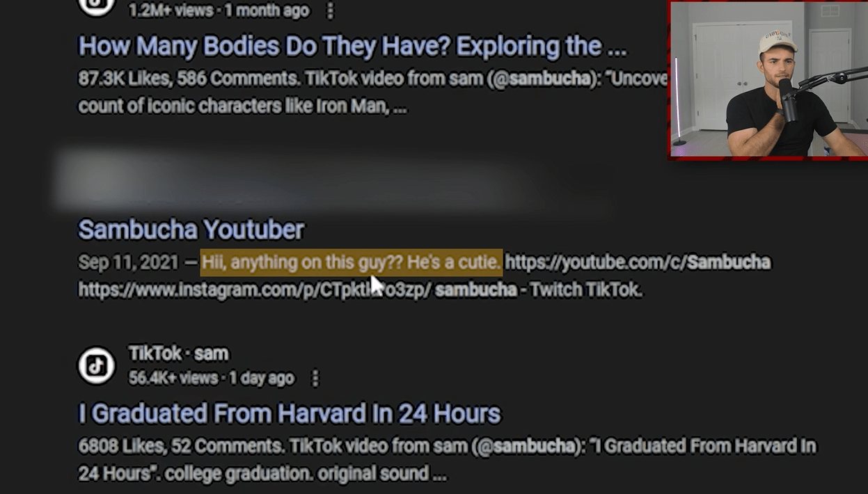Click 'Twitch TikTok' text in the Sambucha snippet
Image resolution: width=868 pixels, height=494 pixels.
point(585,289)
